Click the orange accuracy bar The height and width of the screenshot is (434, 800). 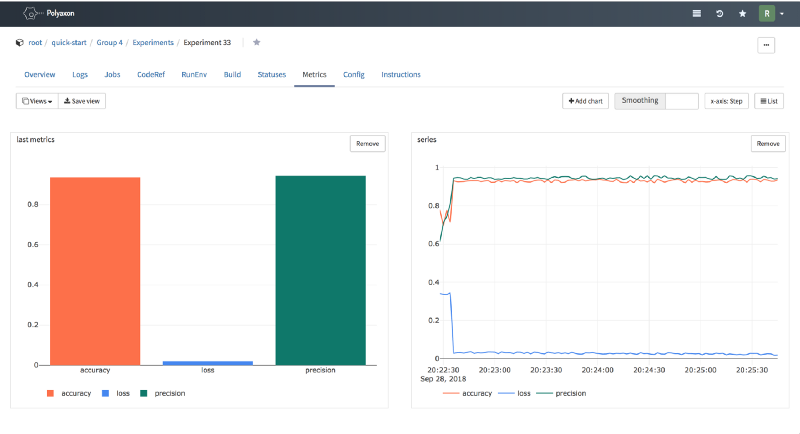coord(95,271)
